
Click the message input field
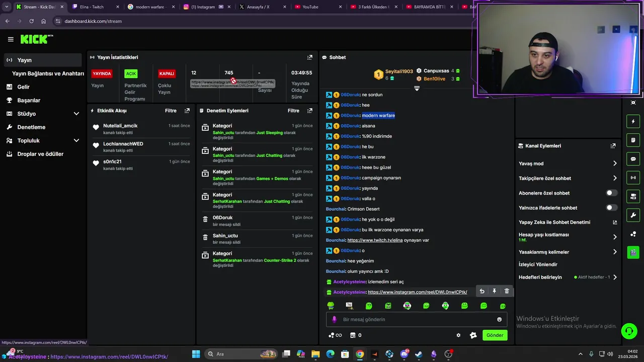tap(417, 319)
